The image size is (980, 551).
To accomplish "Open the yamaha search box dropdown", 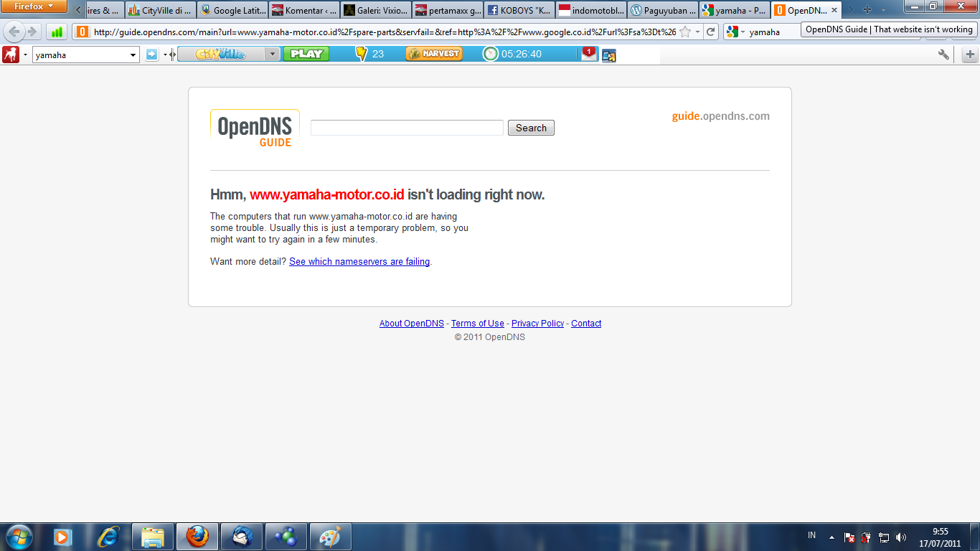I will coord(133,55).
